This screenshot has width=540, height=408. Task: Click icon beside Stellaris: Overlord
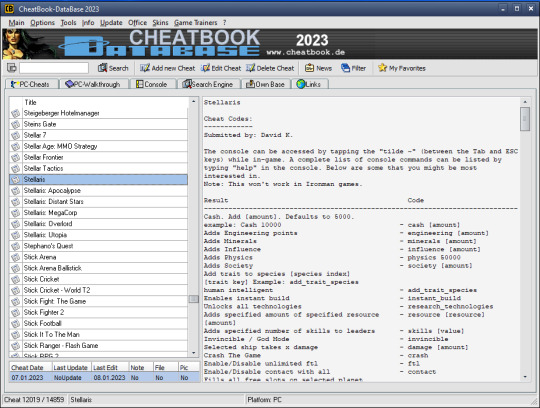(x=15, y=224)
